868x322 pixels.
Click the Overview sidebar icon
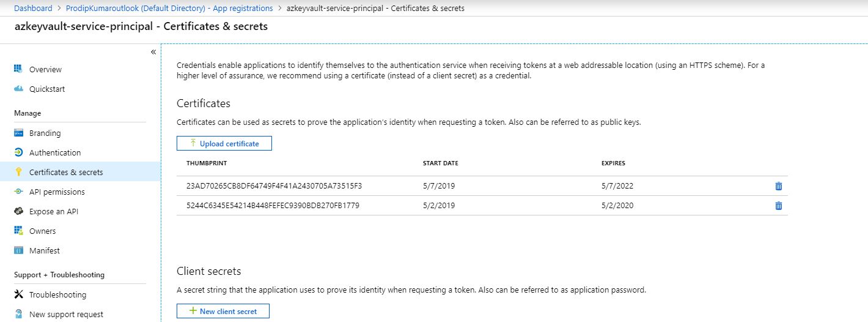point(18,69)
